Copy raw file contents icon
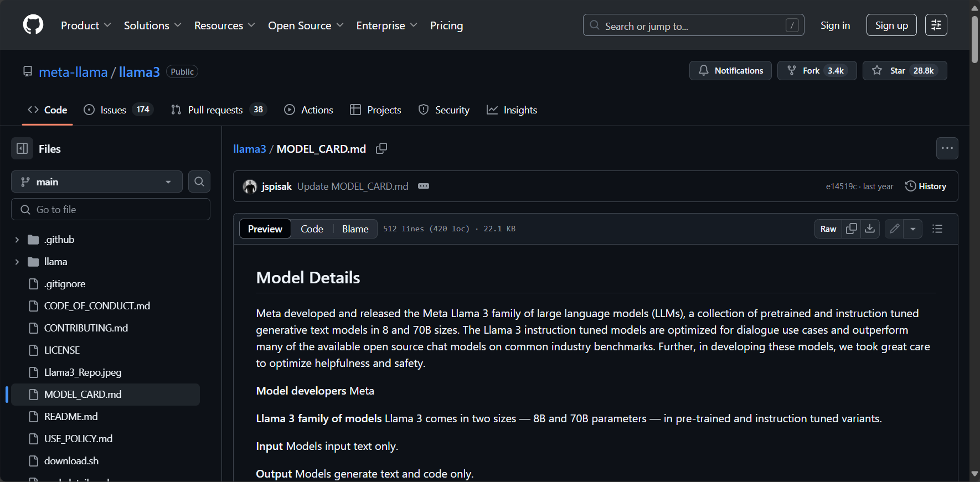Screen dimensions: 980x482 pos(852,229)
